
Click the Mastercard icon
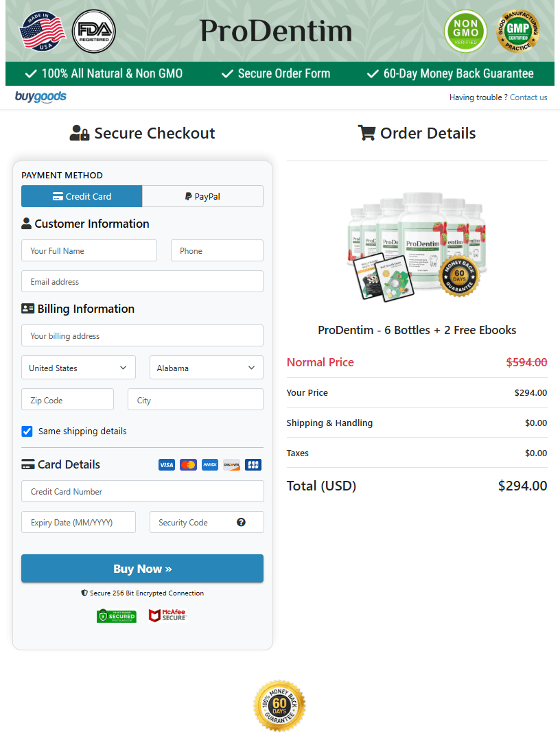(188, 465)
